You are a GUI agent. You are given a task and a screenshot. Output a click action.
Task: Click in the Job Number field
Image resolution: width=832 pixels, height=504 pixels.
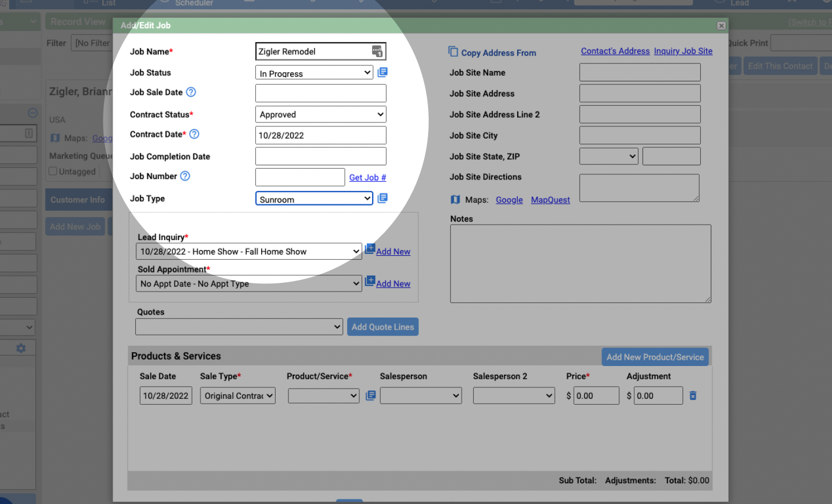300,177
